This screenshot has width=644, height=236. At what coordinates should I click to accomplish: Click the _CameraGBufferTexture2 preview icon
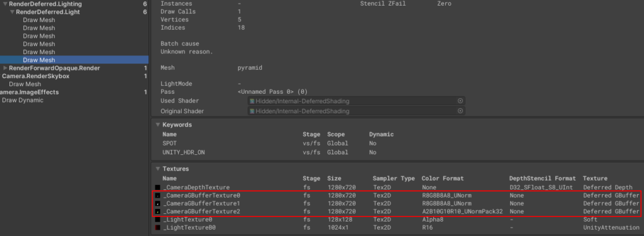coord(157,211)
